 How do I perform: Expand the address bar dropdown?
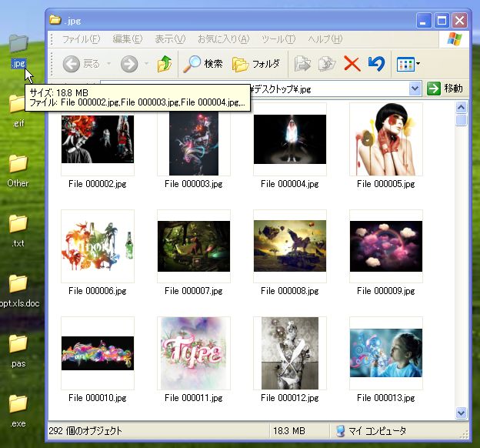pyautogui.click(x=415, y=89)
